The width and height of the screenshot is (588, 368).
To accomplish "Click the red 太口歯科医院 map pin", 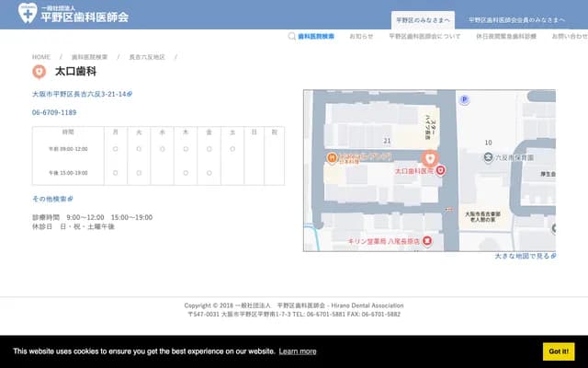I will coord(441,170).
